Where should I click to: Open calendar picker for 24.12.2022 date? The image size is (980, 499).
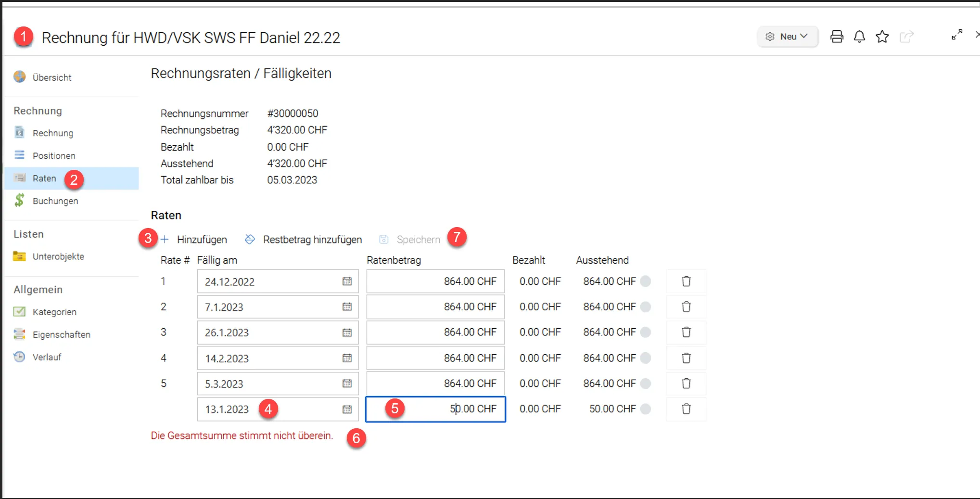point(347,281)
